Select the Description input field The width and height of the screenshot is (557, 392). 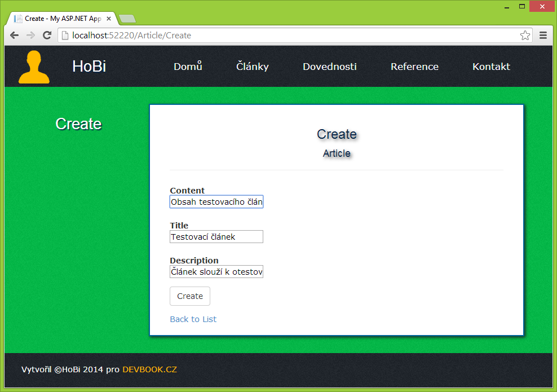click(x=216, y=271)
